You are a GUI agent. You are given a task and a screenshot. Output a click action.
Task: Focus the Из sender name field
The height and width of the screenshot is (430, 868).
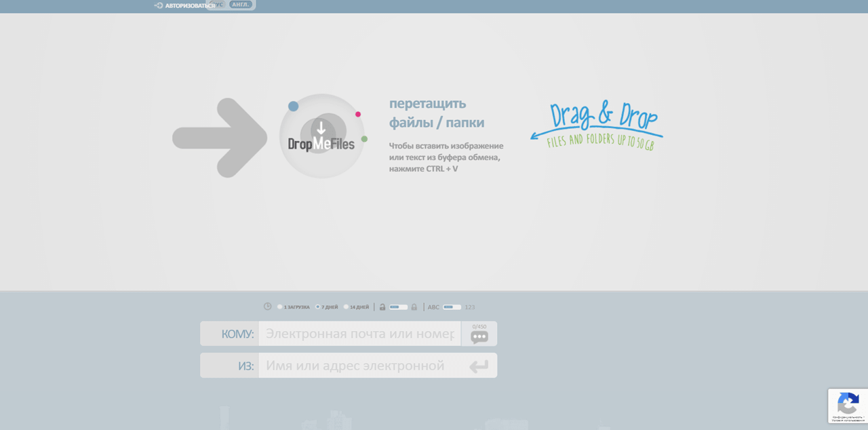(359, 366)
